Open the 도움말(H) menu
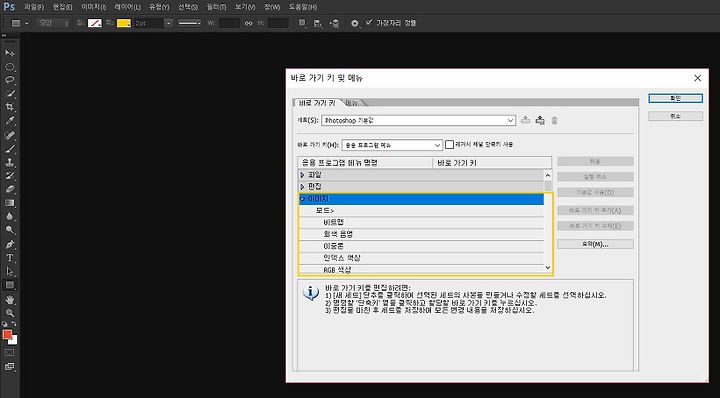 (303, 7)
